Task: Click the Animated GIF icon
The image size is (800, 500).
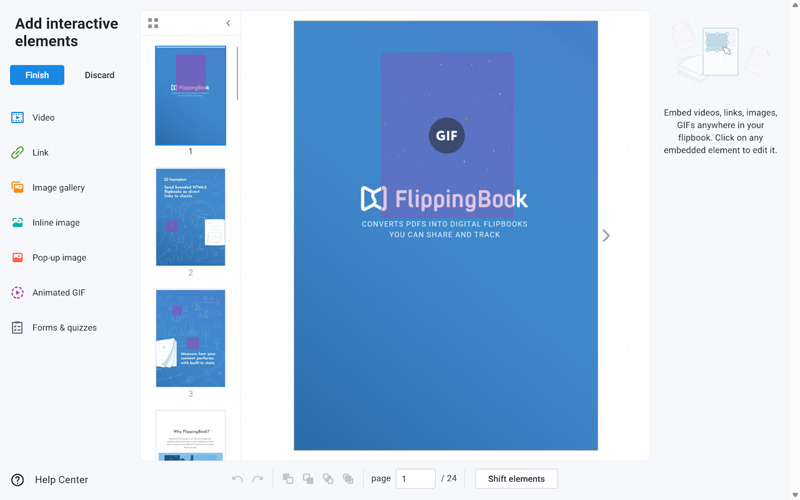Action: coord(17,292)
